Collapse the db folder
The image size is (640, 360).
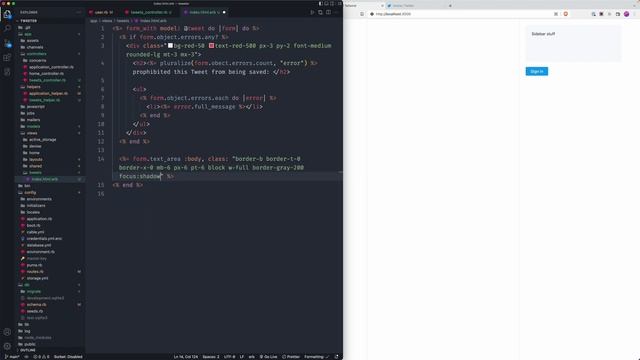pyautogui.click(x=27, y=285)
